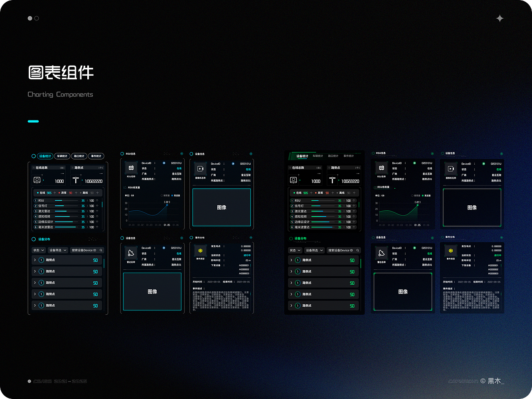Viewport: 532px width, 399px height.
Task: Click the search magnifier in green Device ID field
Action: tap(357, 250)
